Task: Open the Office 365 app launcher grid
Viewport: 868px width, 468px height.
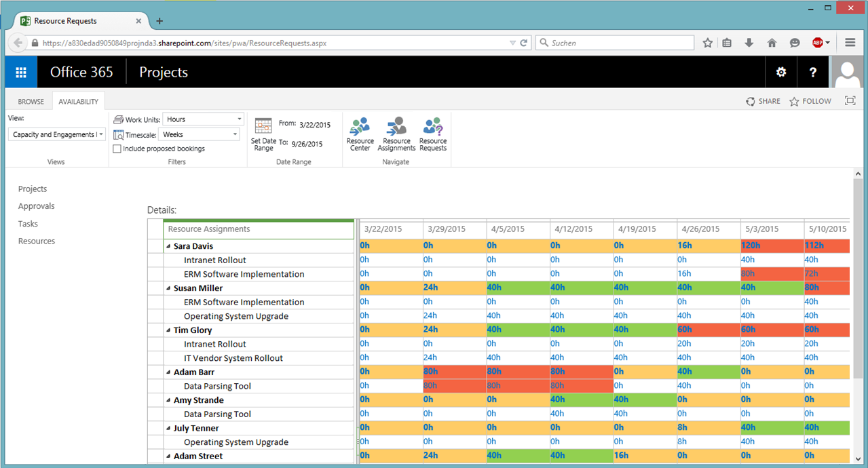Action: coord(21,73)
